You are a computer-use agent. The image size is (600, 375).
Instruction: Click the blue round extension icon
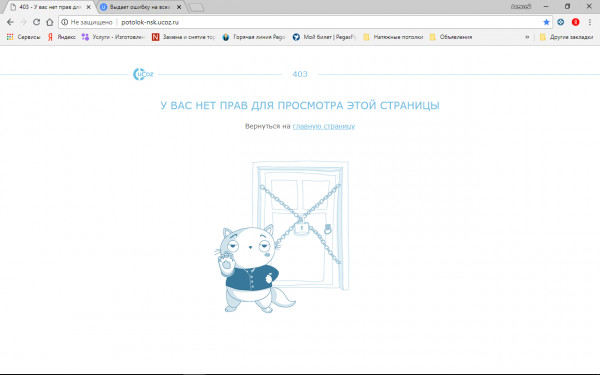tap(561, 22)
